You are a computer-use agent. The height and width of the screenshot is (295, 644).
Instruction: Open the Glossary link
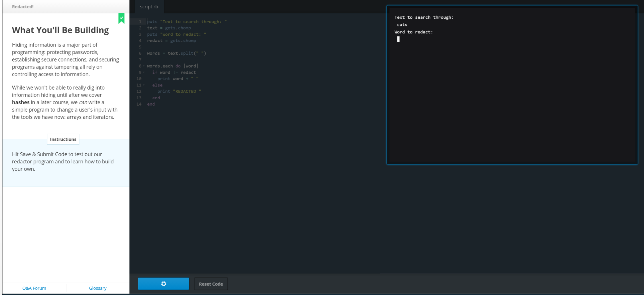(98, 288)
